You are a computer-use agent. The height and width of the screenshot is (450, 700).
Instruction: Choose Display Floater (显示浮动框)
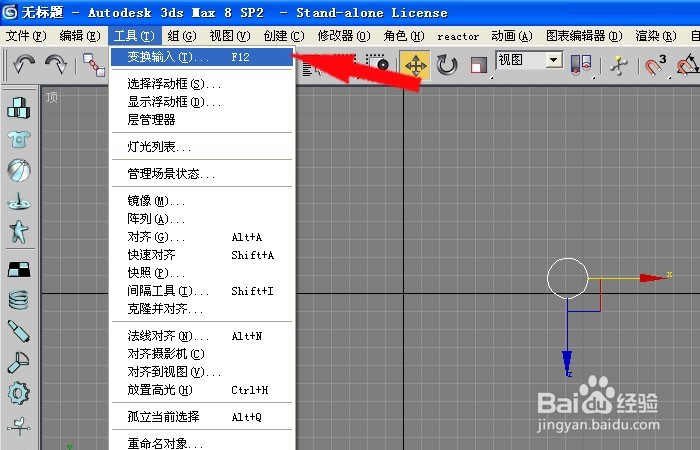coord(202,102)
